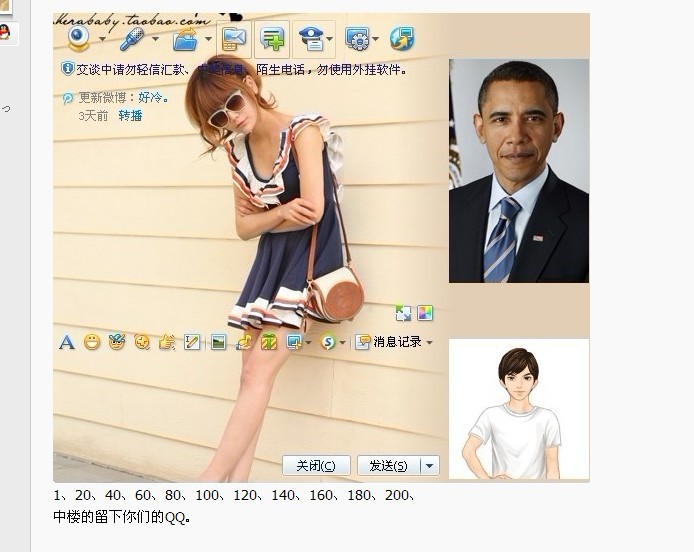Take a screenshot with the screen capture icon
The height and width of the screenshot is (552, 694).
point(293,342)
